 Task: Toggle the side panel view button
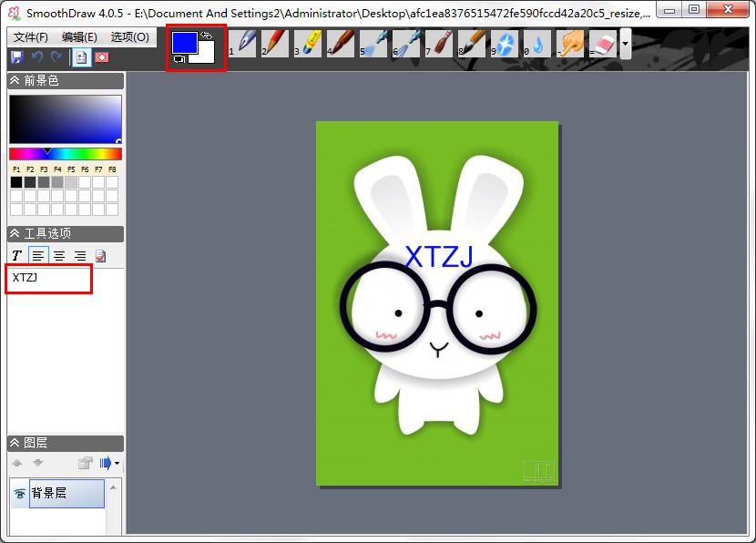tap(81, 57)
